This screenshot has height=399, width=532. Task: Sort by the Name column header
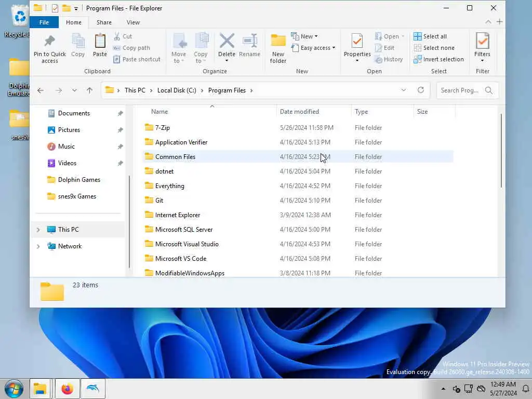(x=159, y=112)
